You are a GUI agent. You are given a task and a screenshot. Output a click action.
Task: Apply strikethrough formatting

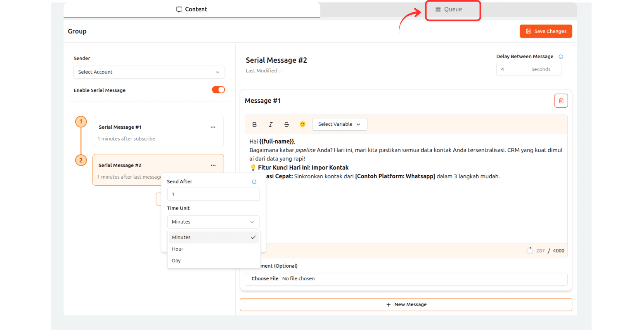click(x=286, y=124)
